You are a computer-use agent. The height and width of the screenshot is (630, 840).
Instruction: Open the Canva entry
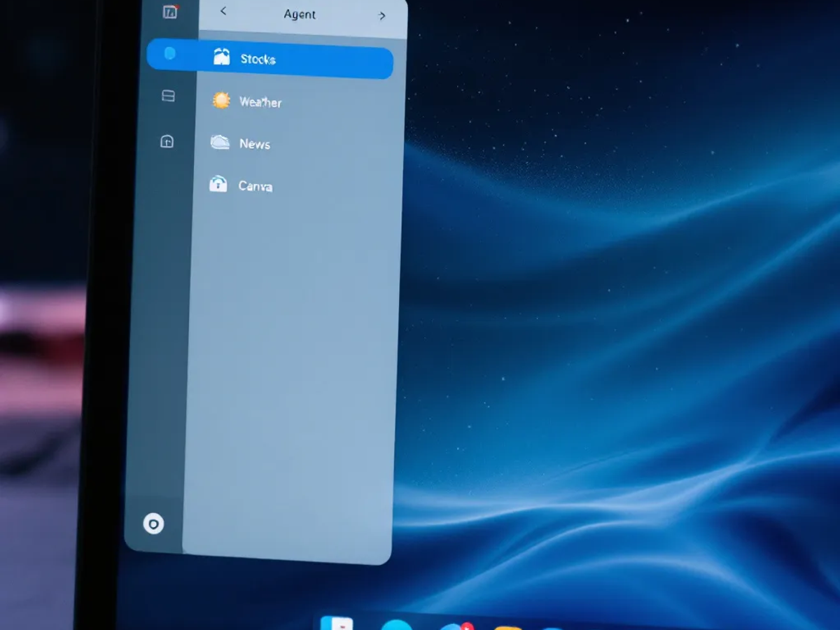255,186
